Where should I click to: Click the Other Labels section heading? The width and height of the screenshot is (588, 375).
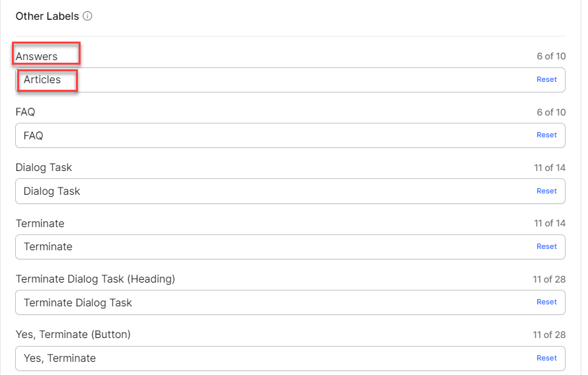tap(47, 16)
